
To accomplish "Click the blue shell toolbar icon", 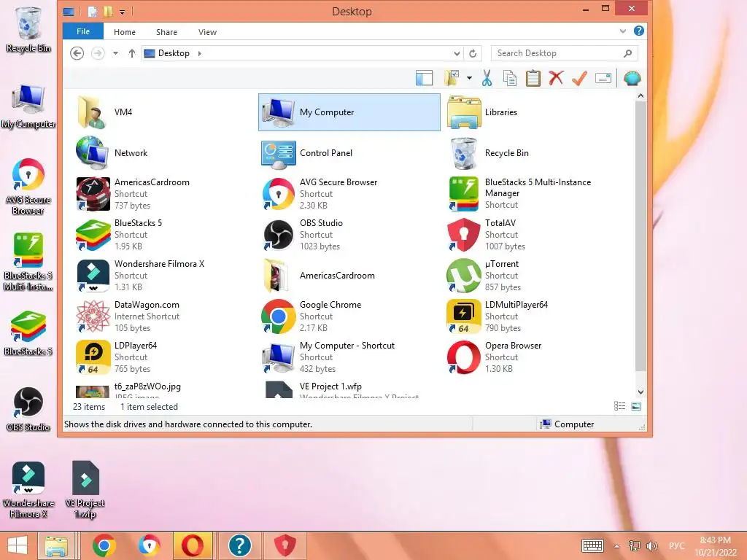I will [632, 78].
